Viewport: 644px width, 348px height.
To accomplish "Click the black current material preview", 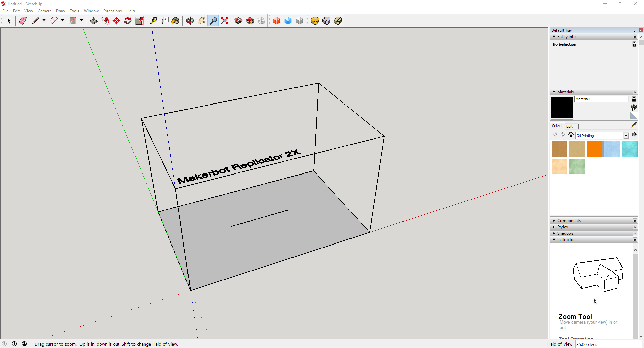I will coord(562,108).
